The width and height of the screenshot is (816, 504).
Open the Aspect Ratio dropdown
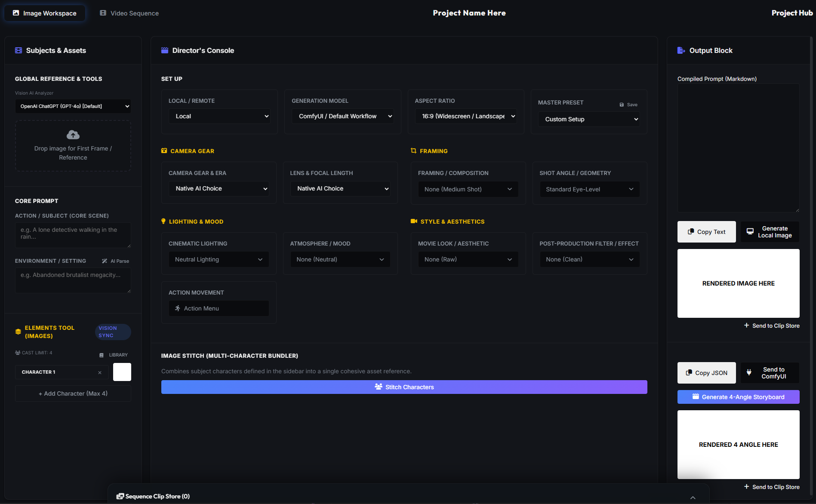(x=466, y=116)
